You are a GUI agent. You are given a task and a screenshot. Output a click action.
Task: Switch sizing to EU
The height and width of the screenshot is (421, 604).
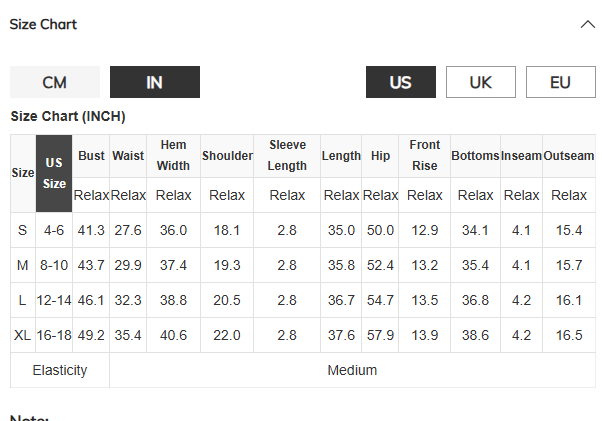[560, 82]
